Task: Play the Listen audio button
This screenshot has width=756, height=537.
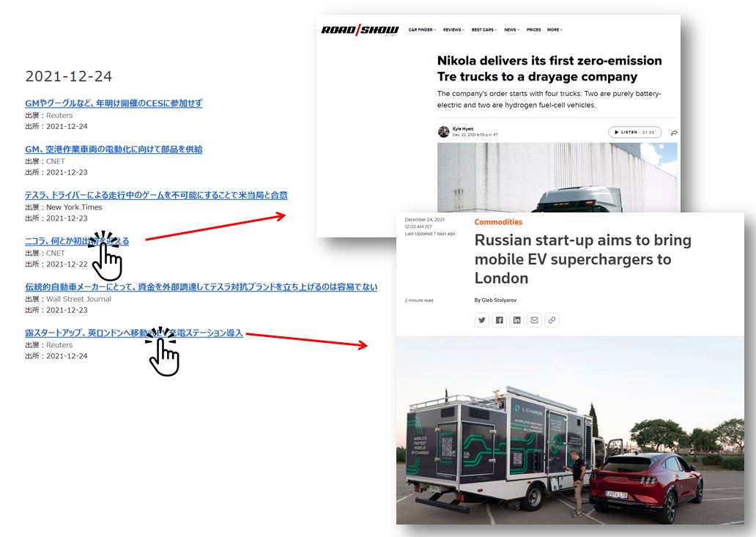Action: pyautogui.click(x=635, y=132)
